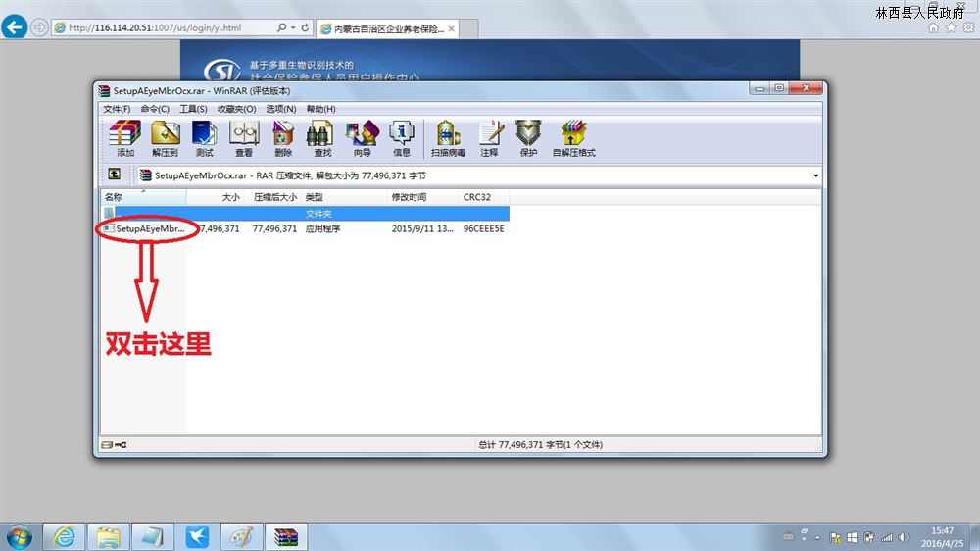The image size is (980, 551).
Task: Click the 扫描病毒 (Virus Scan) icon
Action: [x=448, y=137]
